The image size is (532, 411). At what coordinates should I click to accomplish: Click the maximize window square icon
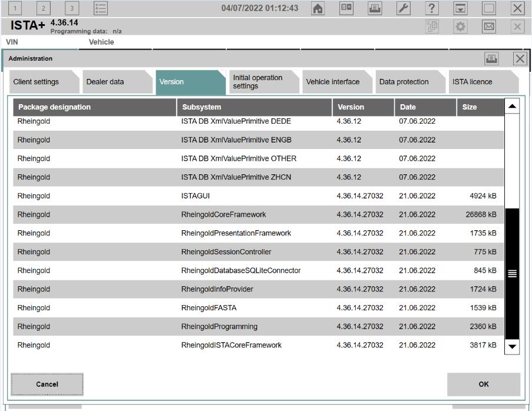tap(489, 8)
